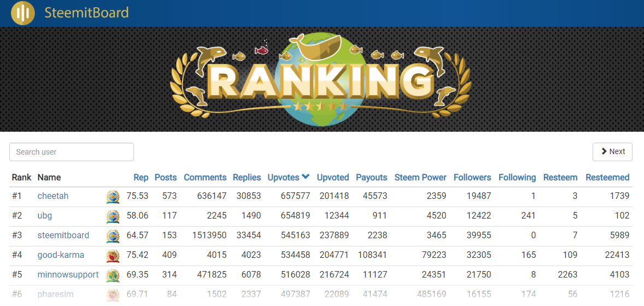Select minnowsupport steem power value 24351
644x306 pixels.
(x=434, y=275)
